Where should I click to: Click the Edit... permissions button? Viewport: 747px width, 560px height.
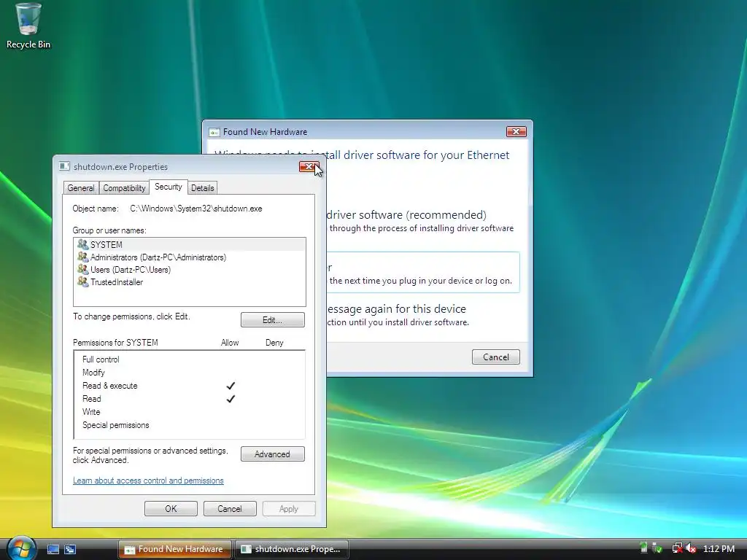(273, 320)
